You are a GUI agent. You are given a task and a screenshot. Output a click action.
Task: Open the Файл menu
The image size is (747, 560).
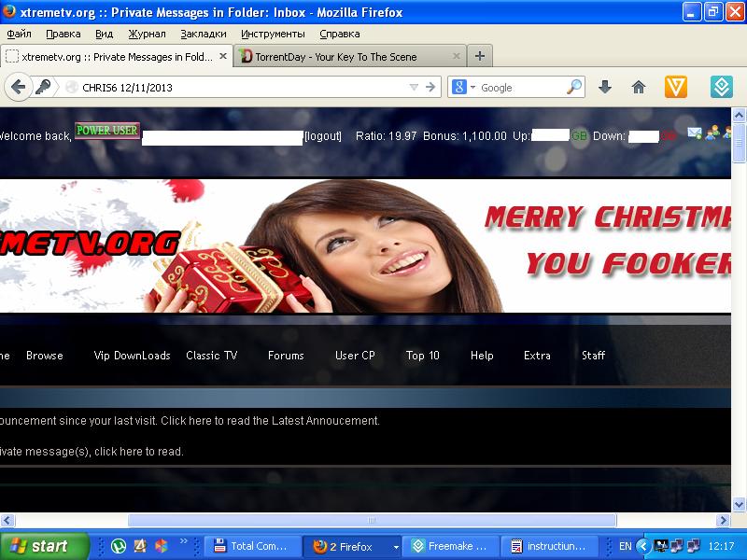(19, 34)
